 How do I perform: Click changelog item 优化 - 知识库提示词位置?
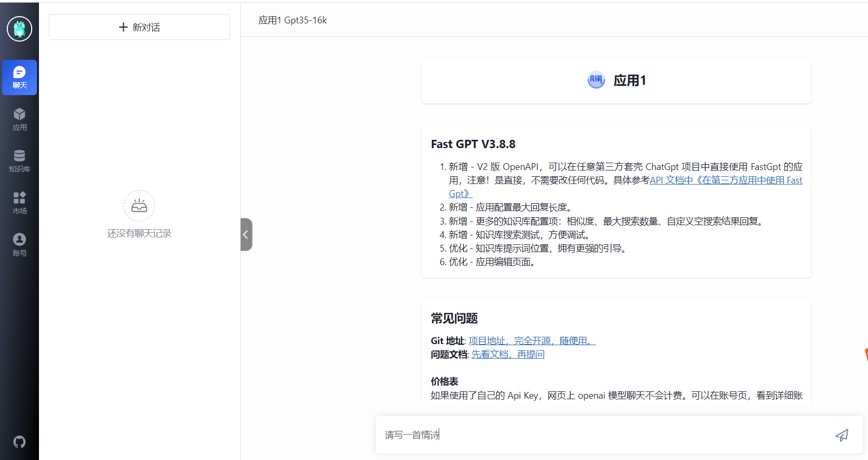(x=539, y=248)
